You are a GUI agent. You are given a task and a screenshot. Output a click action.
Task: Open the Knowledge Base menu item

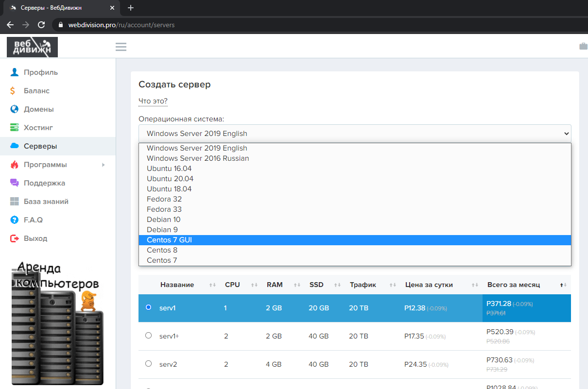pos(46,202)
